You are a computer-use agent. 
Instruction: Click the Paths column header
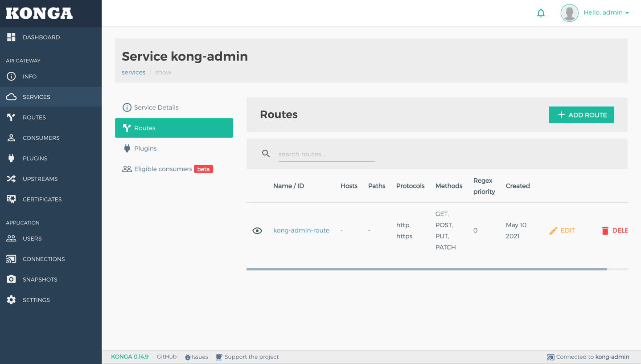(377, 186)
